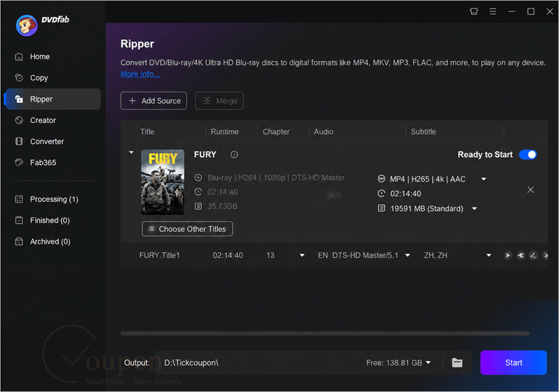Viewport: 559px width, 392px height.
Task: Collapse the FURY source entry arrow
Action: pos(131,153)
